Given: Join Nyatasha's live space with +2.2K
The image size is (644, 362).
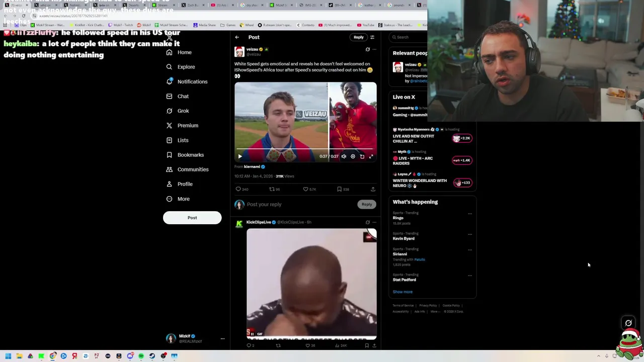Looking at the screenshot, I should [x=462, y=138].
